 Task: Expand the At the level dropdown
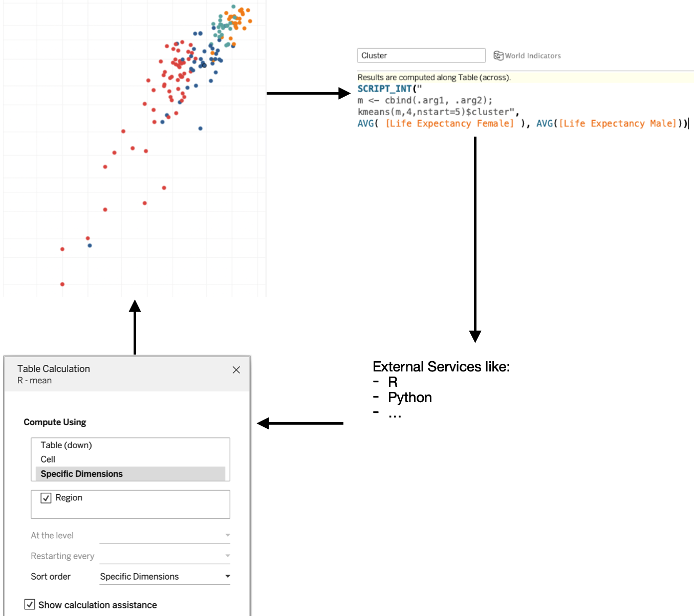165,536
